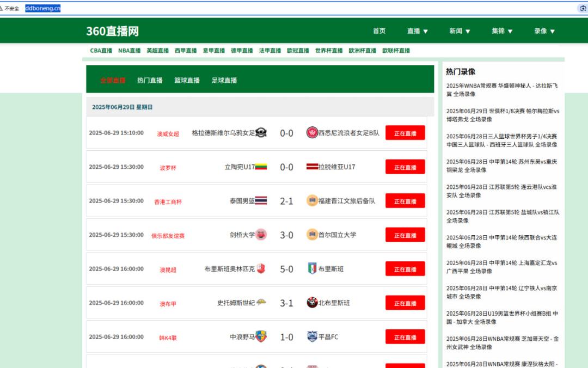Click 正在直播 for 泰国男篮 match
588x368 pixels.
405,201
